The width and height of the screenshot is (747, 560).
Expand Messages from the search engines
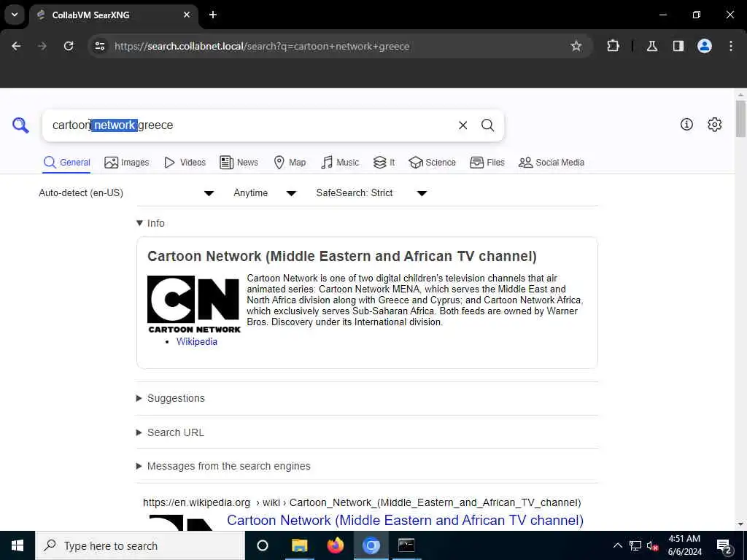(223, 466)
